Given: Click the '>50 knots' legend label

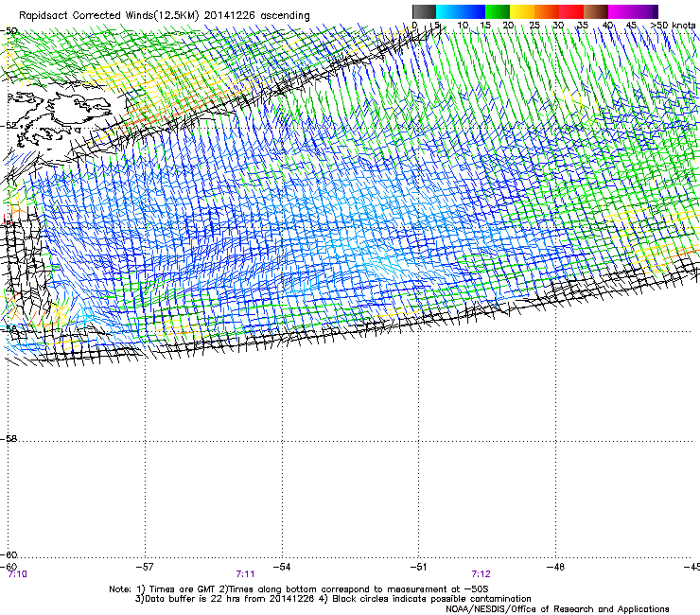Looking at the screenshot, I should [673, 26].
